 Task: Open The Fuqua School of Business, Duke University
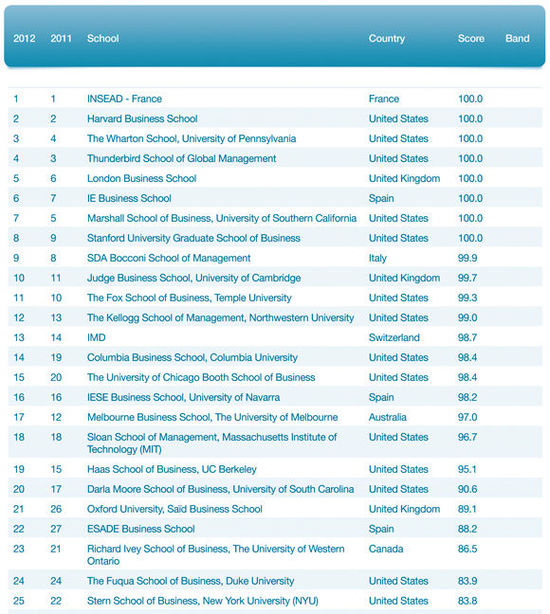point(191,581)
